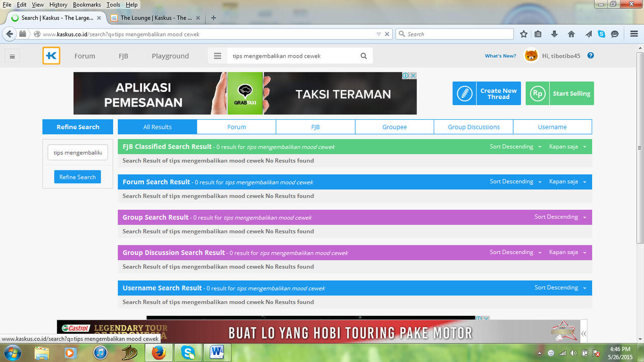Screen dimensions: 644x362
Task: Expand Forum Search Kapan saja dropdown
Action: [568, 182]
